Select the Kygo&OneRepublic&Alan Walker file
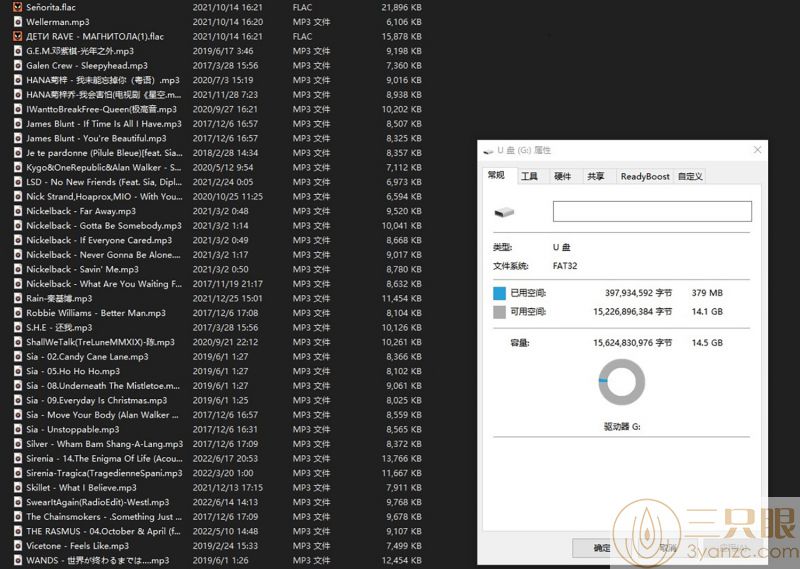 coord(104,167)
